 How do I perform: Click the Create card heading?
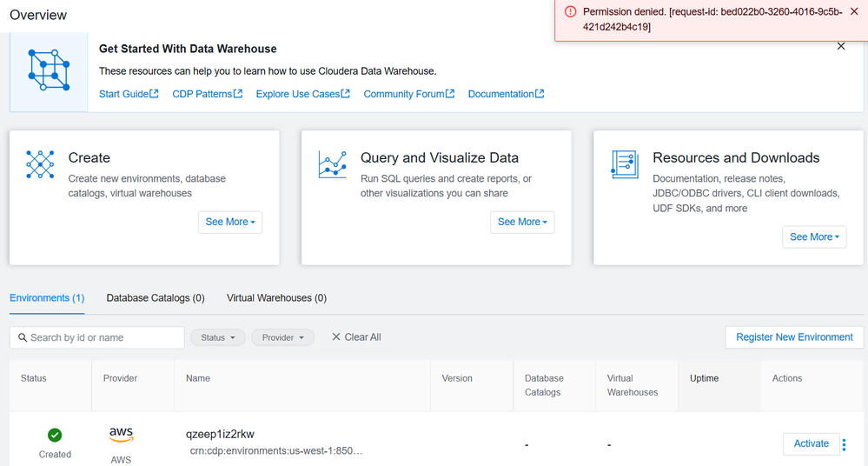pos(89,158)
